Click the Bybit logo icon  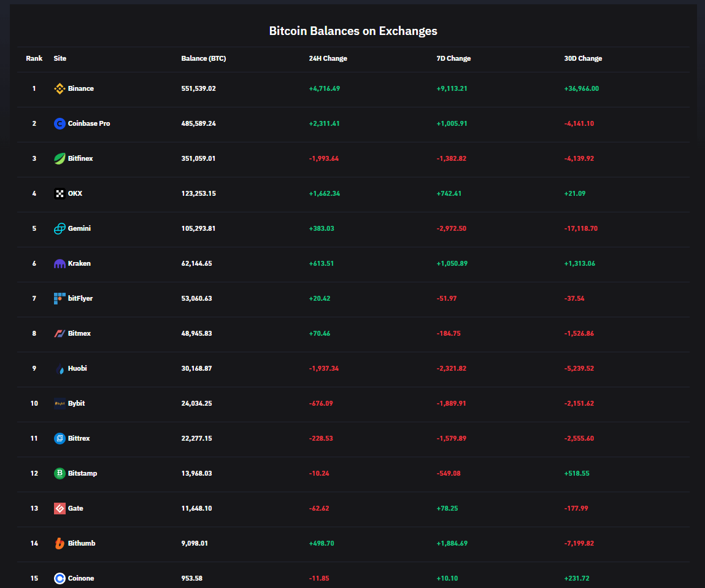click(59, 403)
